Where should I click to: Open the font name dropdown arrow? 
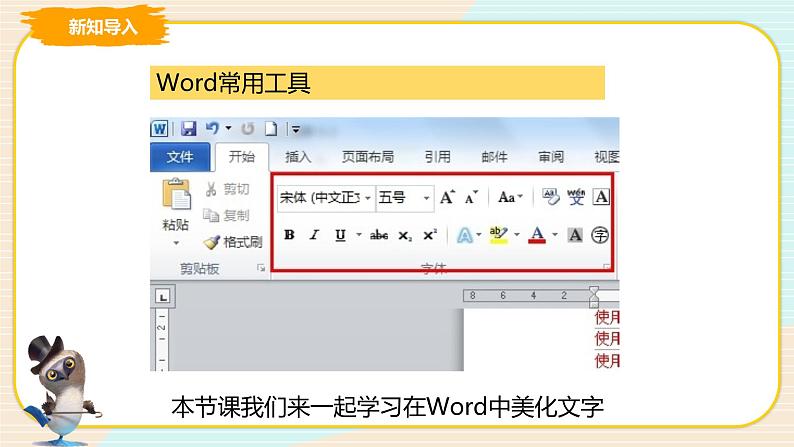(368, 198)
